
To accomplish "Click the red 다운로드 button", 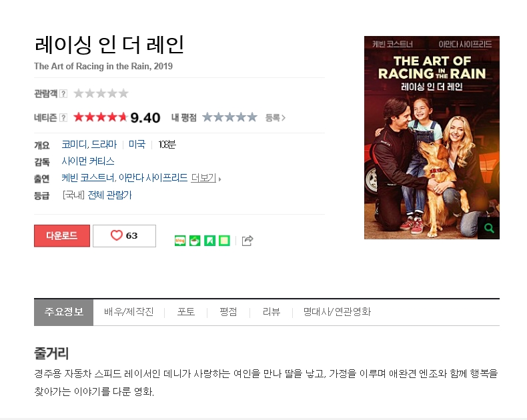I will (62, 236).
